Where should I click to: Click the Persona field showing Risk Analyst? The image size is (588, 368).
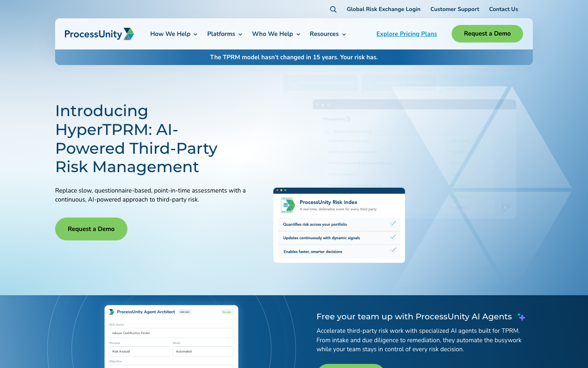139,351
